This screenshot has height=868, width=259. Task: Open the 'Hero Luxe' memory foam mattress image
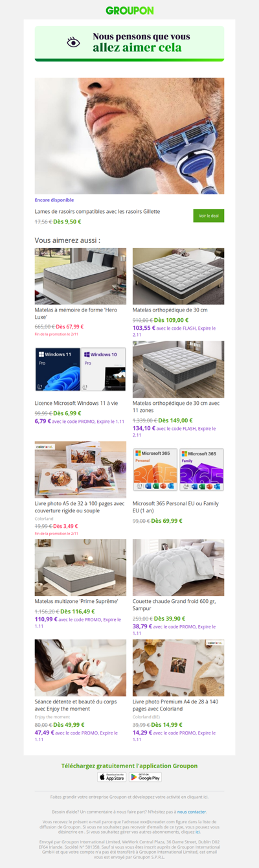(x=80, y=276)
